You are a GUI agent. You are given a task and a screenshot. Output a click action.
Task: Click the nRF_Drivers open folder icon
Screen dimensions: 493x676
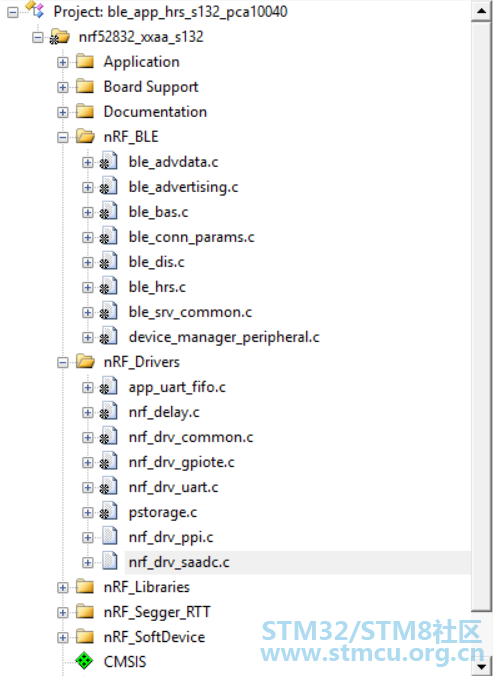click(x=85, y=362)
